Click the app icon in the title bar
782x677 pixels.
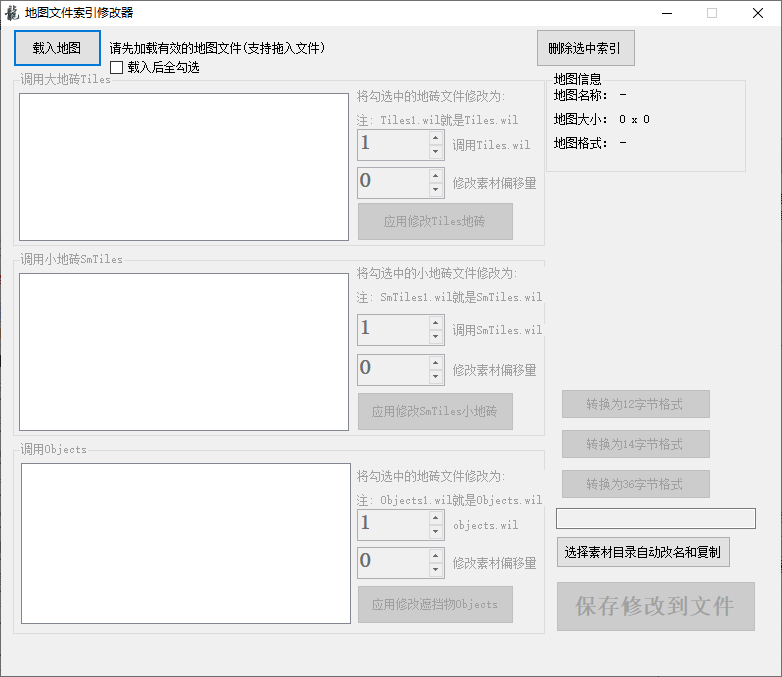point(12,13)
